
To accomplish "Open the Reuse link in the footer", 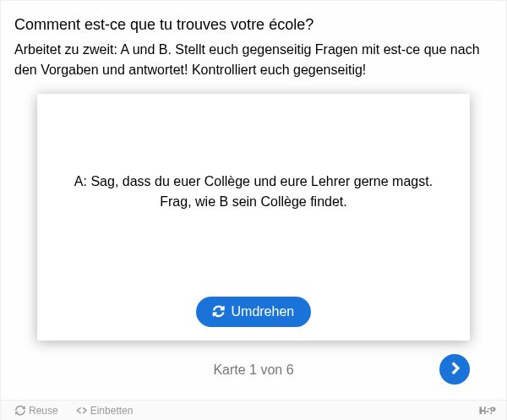I will (x=36, y=411).
